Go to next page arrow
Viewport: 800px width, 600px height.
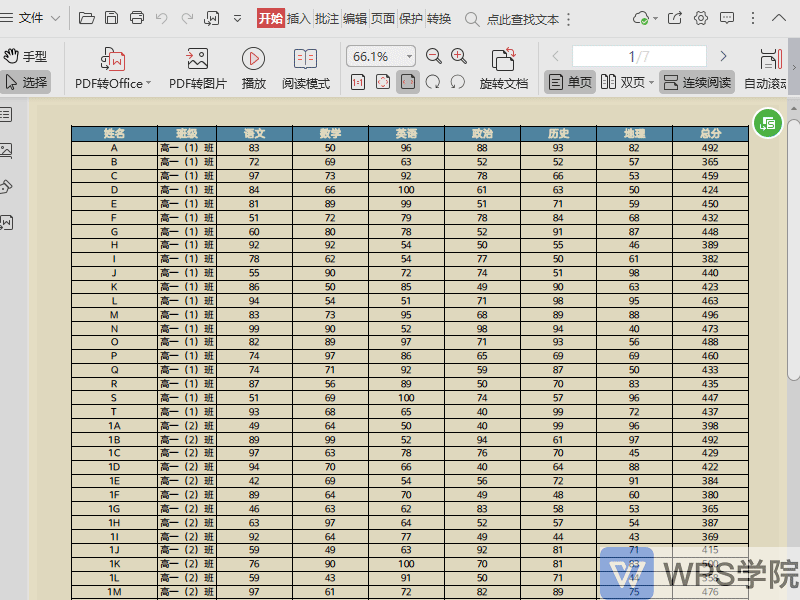click(x=722, y=57)
